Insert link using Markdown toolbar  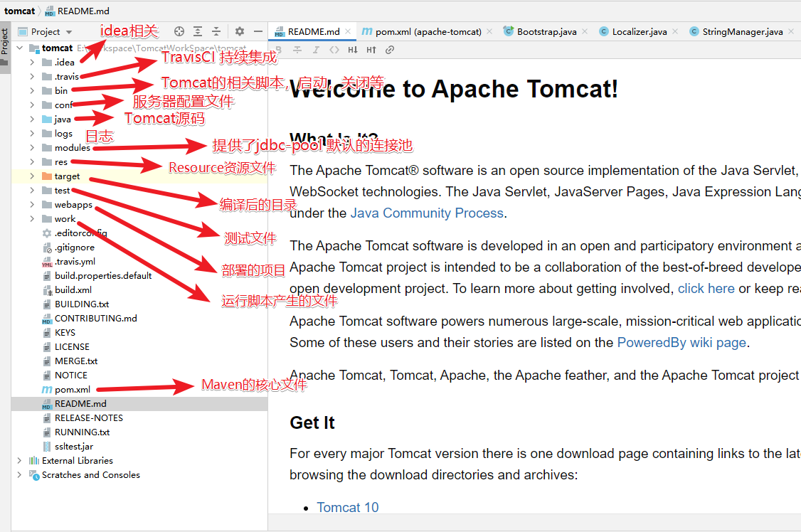click(x=390, y=50)
